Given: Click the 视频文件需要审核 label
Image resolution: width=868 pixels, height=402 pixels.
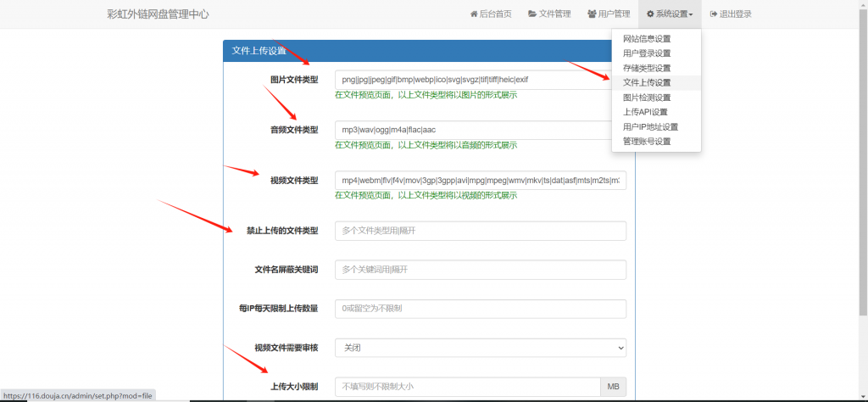Looking at the screenshot, I should point(287,348).
